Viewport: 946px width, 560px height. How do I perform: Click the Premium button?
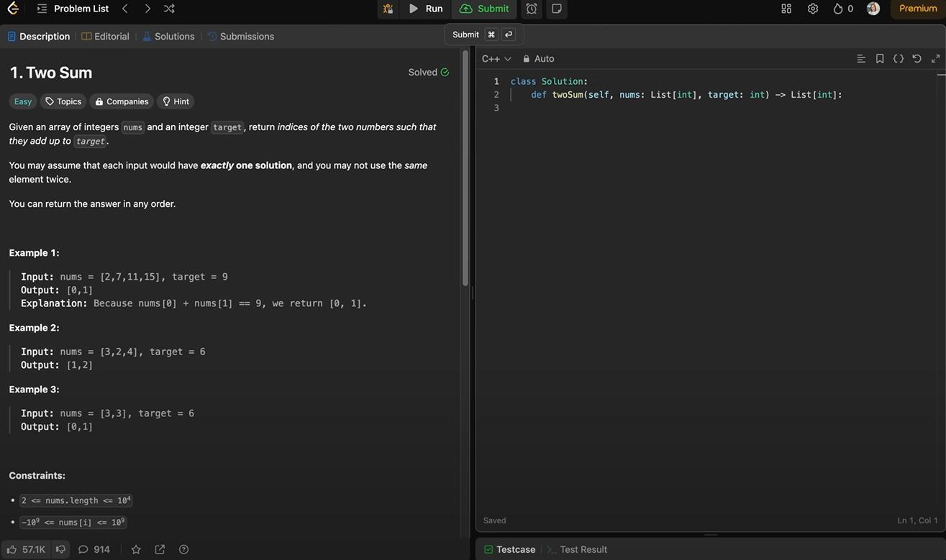pos(918,9)
